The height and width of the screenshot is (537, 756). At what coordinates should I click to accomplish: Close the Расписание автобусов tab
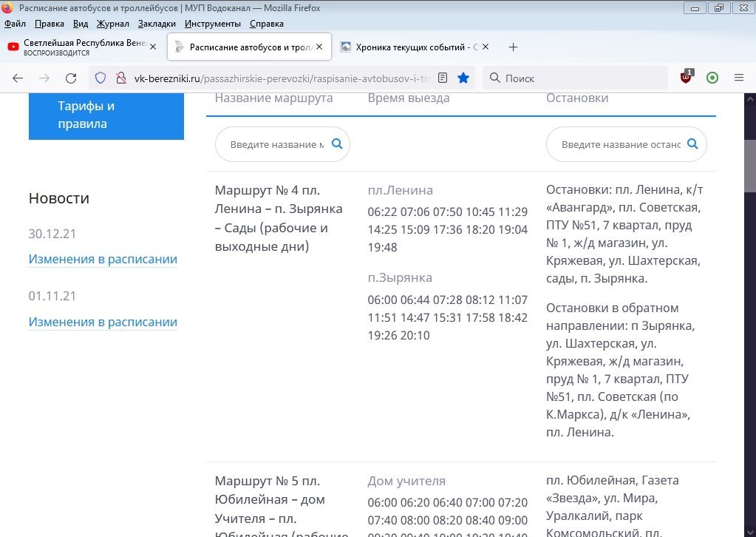click(320, 47)
